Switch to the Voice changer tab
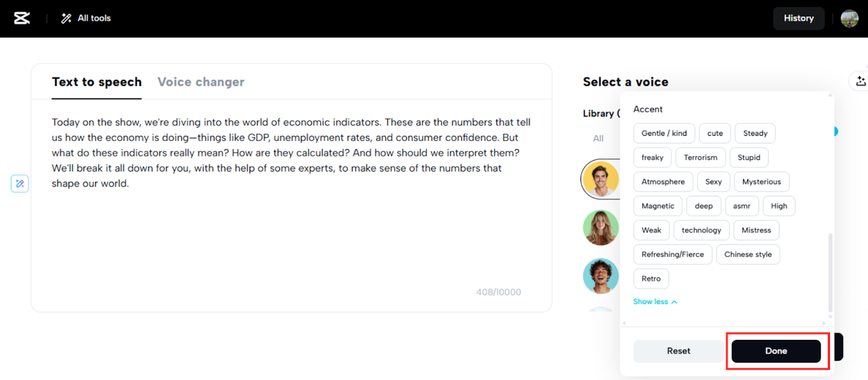The image size is (868, 380). pos(201,82)
